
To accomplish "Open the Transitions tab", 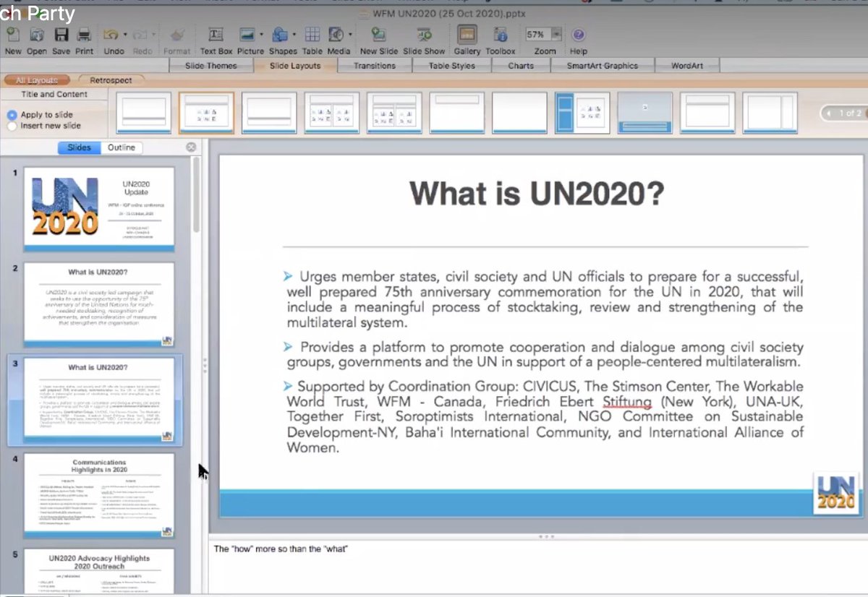I will [x=375, y=66].
